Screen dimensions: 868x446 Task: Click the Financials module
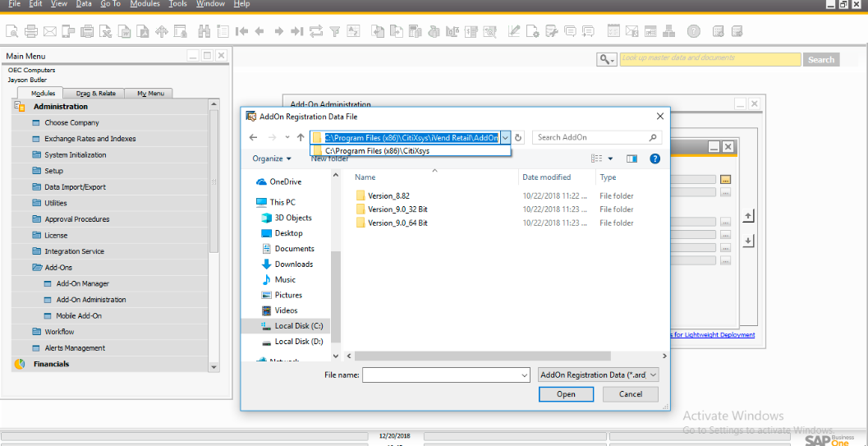click(x=51, y=364)
